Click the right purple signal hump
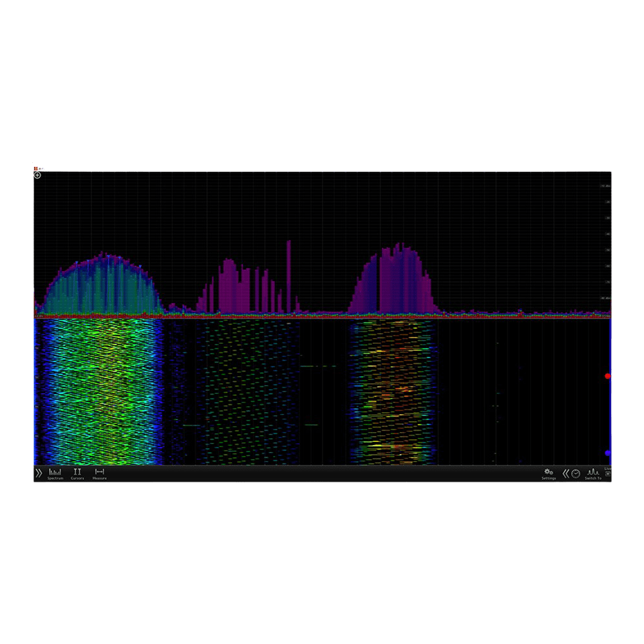Screen dimensions: 644x644 pyautogui.click(x=394, y=280)
